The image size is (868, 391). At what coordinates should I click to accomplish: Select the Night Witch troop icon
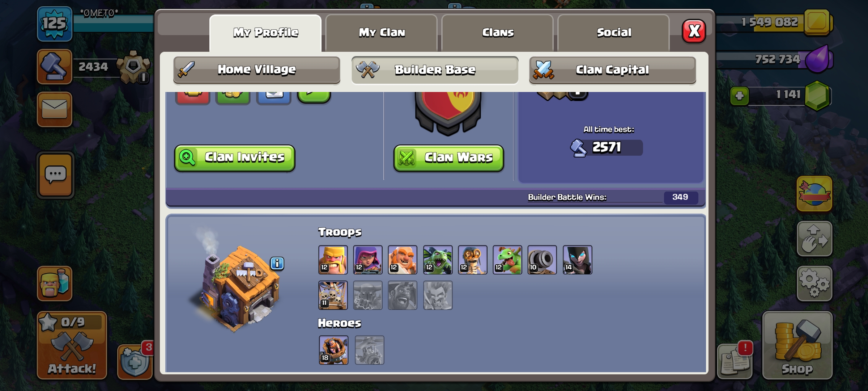(577, 260)
